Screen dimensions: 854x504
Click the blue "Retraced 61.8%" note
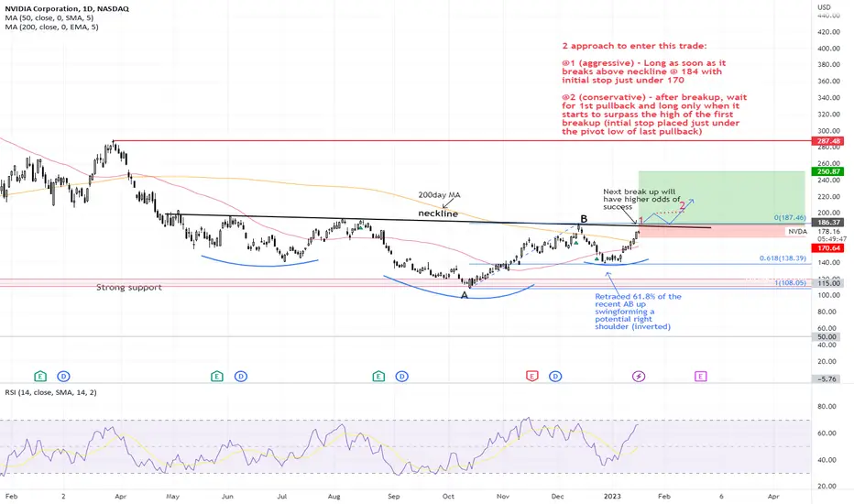point(638,312)
